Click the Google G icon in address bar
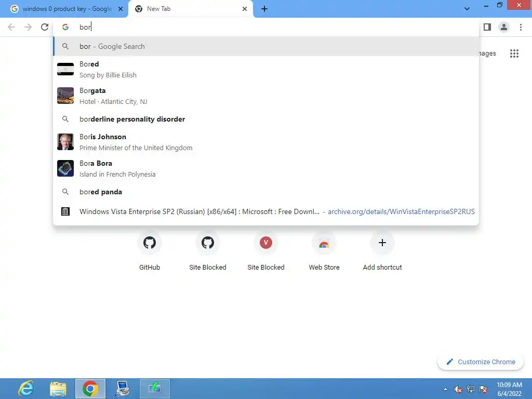 tap(65, 27)
